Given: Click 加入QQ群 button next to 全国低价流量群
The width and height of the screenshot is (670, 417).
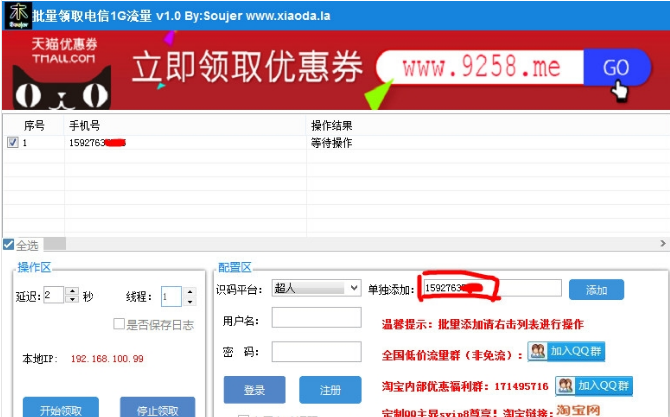Looking at the screenshot, I should (566, 351).
